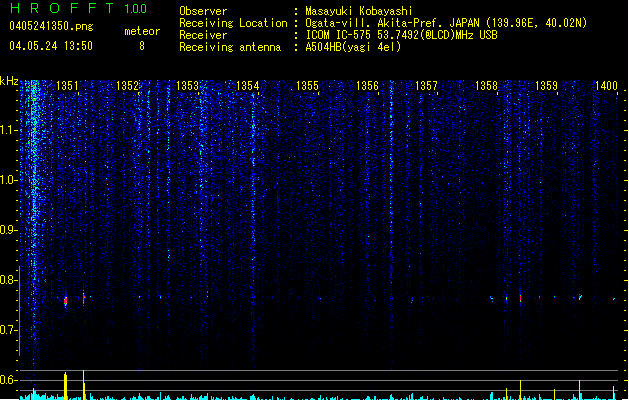Click the 0.7 kHz axis label

point(9,330)
